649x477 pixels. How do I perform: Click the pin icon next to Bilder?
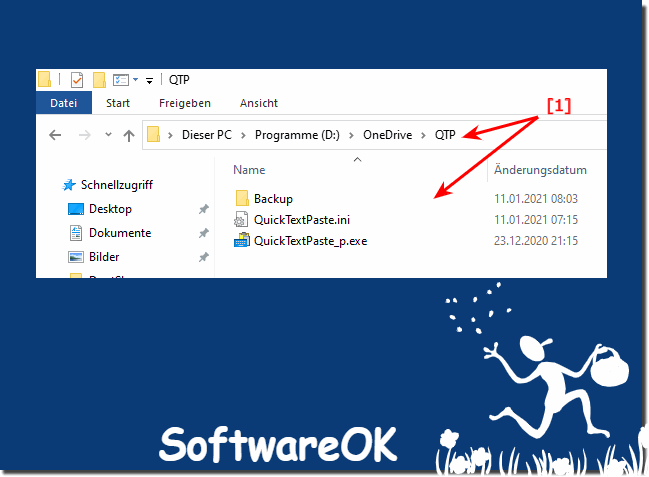(203, 257)
